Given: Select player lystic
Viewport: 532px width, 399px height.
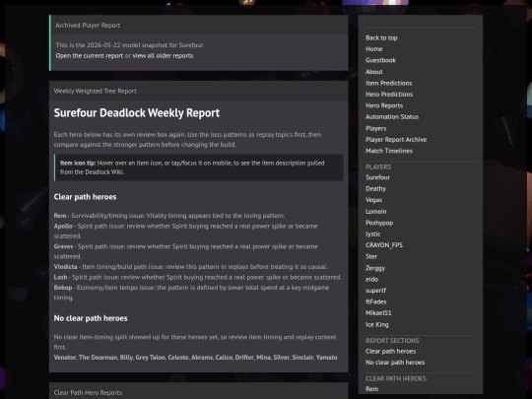Looking at the screenshot, I should [x=372, y=233].
